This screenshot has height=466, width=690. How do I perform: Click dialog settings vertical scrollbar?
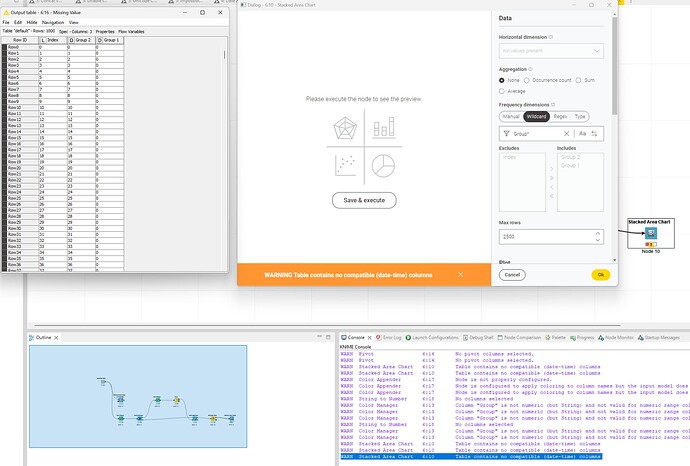[614, 66]
